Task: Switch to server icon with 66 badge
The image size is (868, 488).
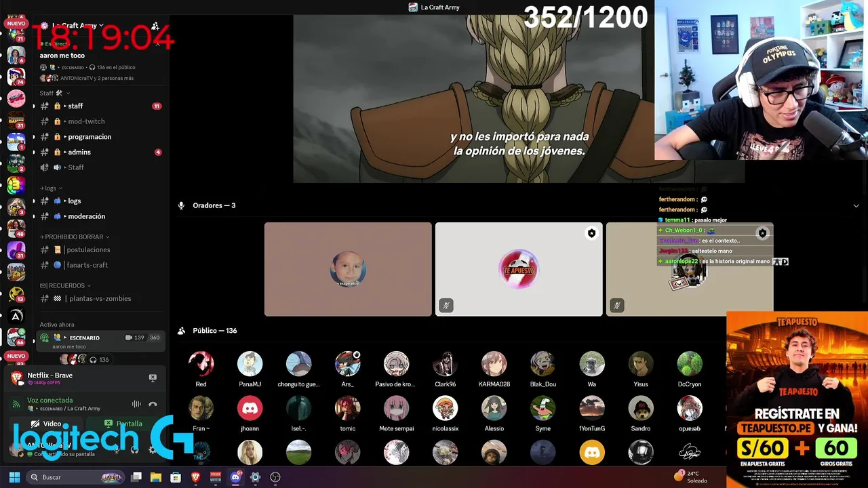Action: point(16,337)
